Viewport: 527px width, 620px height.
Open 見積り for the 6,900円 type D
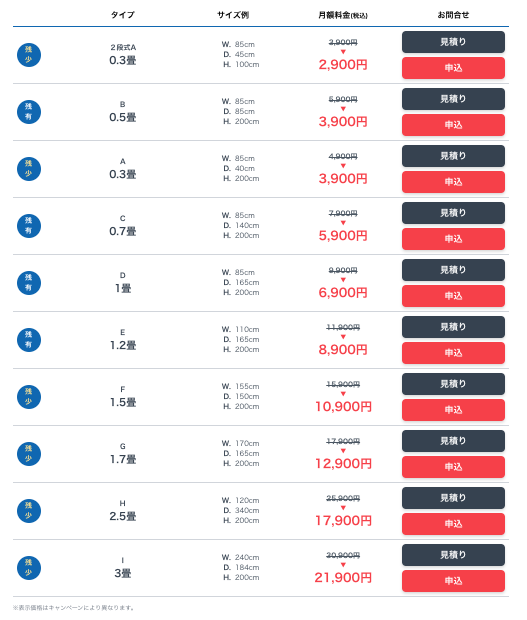(453, 270)
